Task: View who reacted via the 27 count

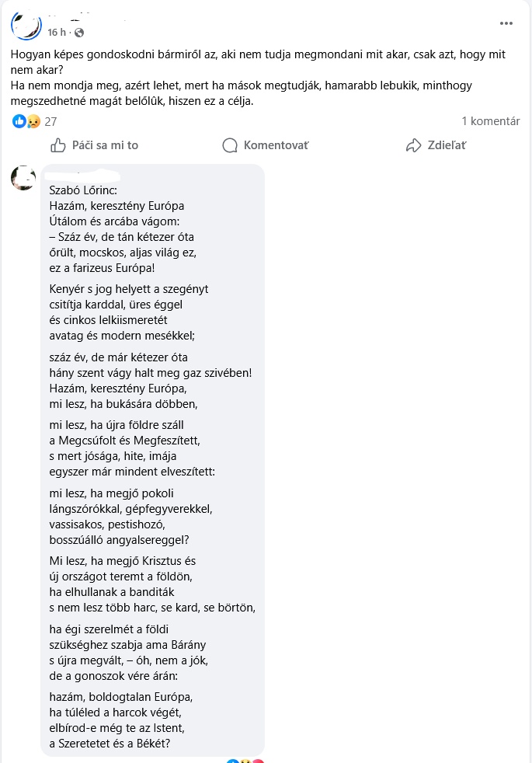Action: coord(51,121)
